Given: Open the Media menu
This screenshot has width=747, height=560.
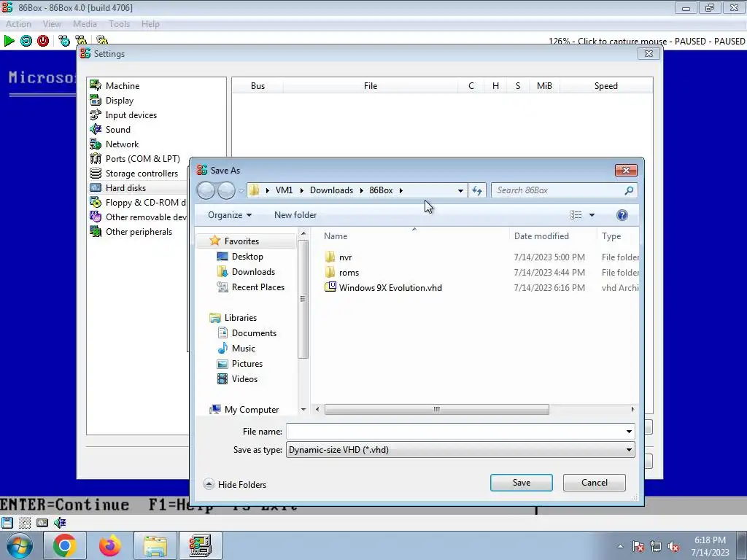Looking at the screenshot, I should 85,24.
